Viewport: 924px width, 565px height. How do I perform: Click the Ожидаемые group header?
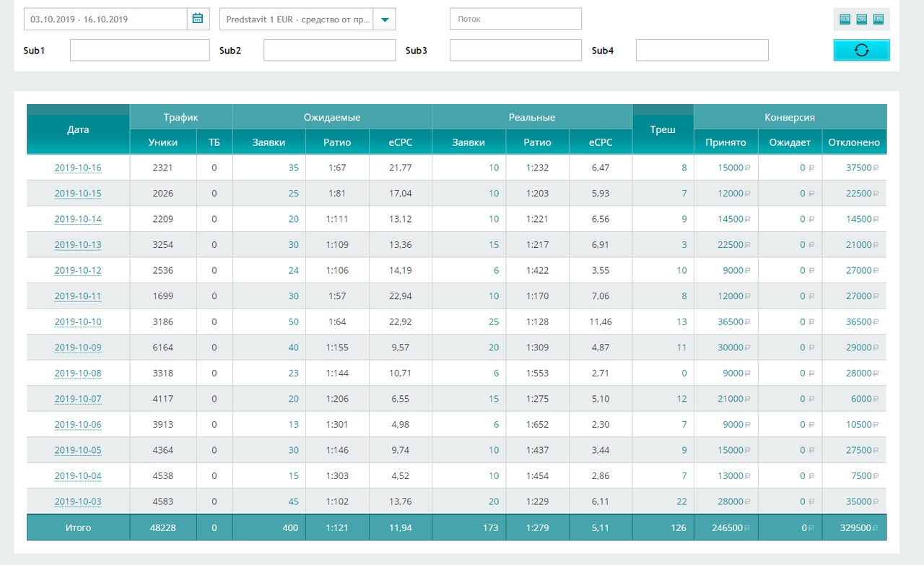(x=332, y=117)
